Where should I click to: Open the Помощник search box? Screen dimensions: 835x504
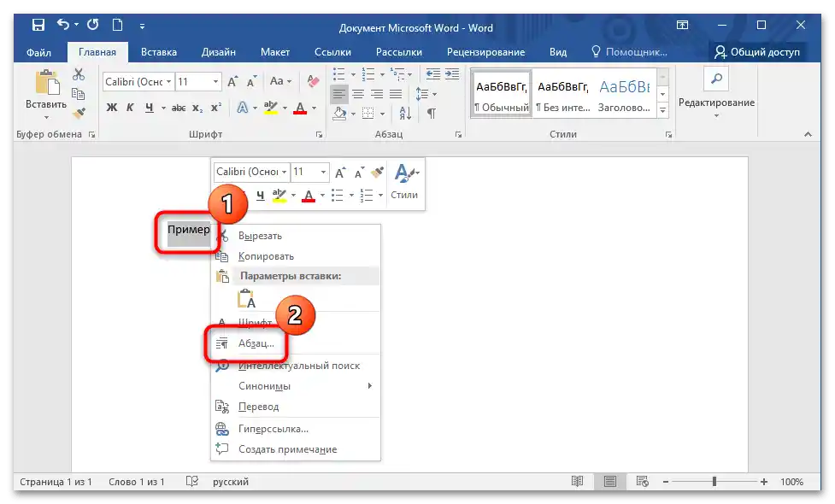click(629, 52)
